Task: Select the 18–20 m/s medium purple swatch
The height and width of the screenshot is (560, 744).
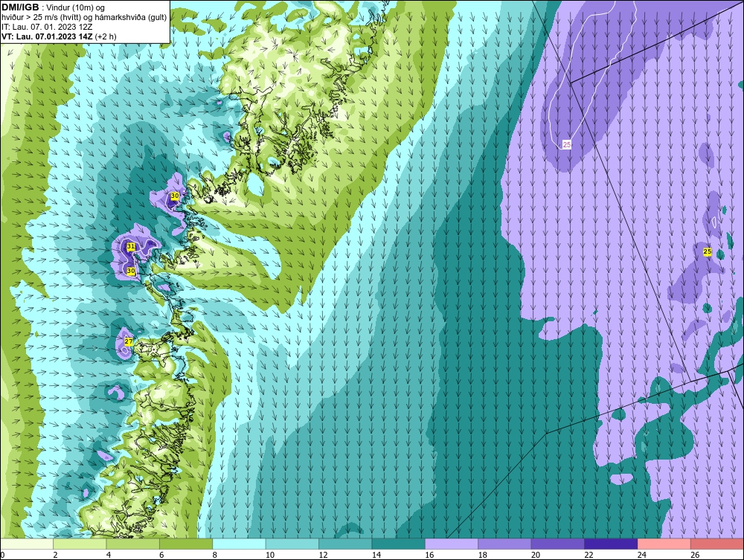Action: pos(505,544)
